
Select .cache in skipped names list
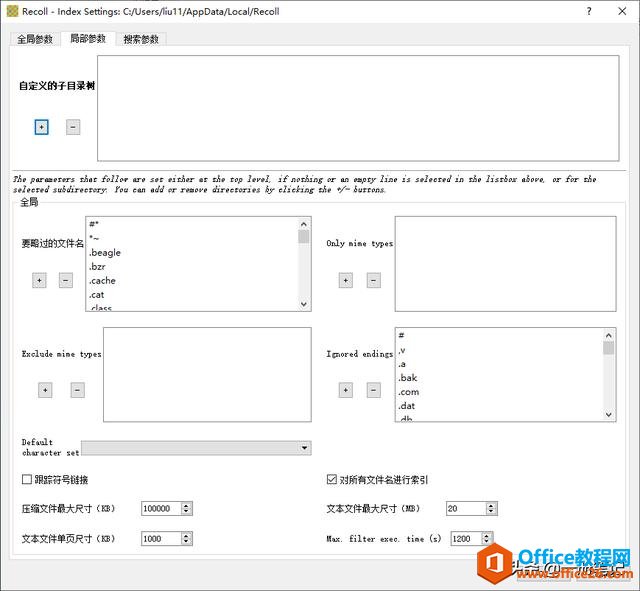(193, 281)
